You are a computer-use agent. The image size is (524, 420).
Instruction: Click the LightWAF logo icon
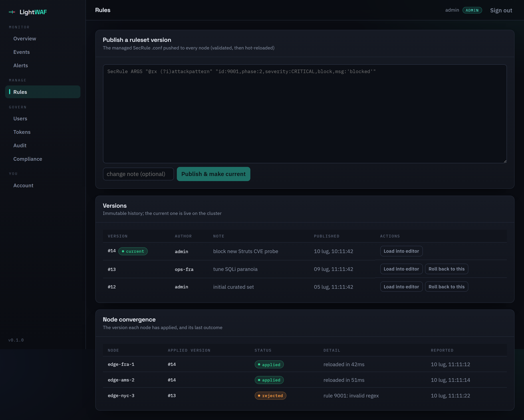pos(12,12)
